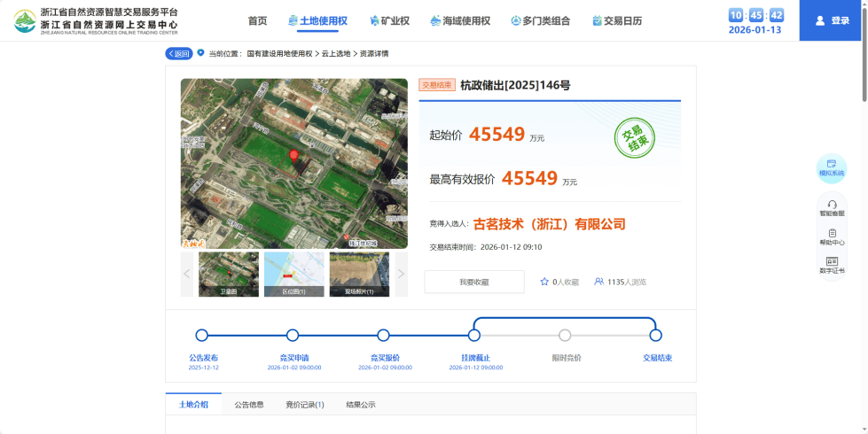Click the location pin icon beside 当前位置
The image size is (868, 434).
[x=200, y=53]
